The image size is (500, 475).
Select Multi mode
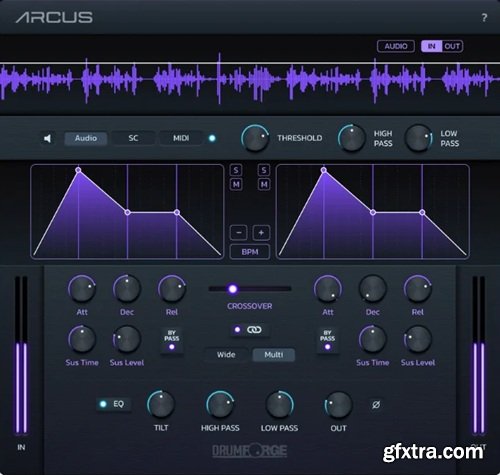click(274, 355)
